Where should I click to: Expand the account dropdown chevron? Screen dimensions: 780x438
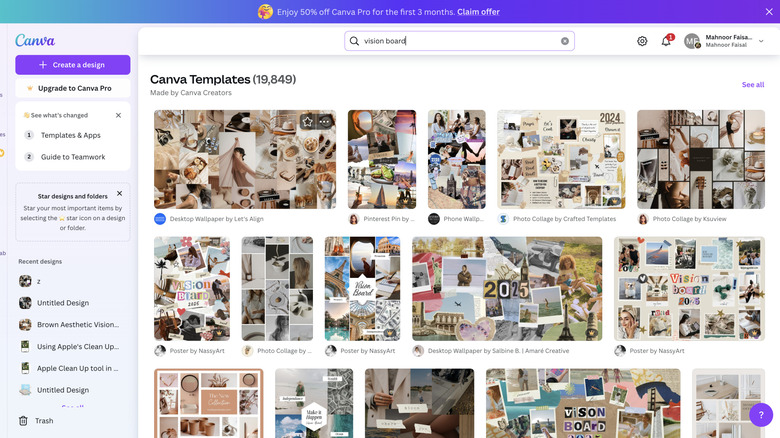pos(761,41)
